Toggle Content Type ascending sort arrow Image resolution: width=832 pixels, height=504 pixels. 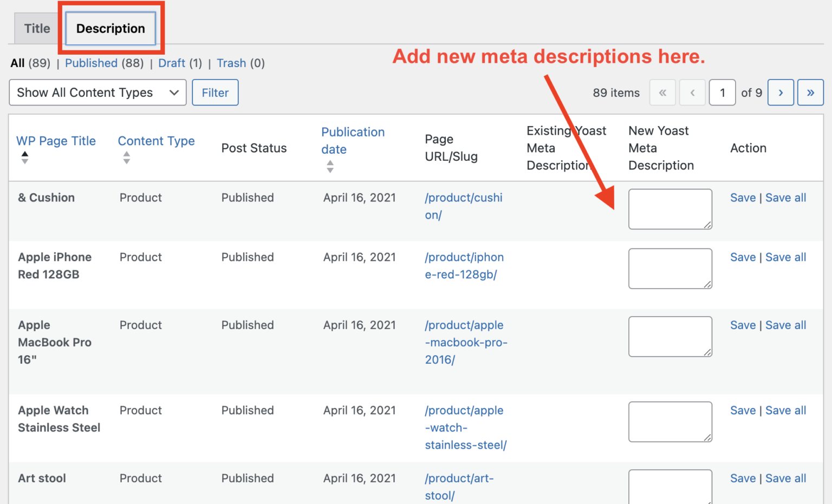click(x=126, y=154)
